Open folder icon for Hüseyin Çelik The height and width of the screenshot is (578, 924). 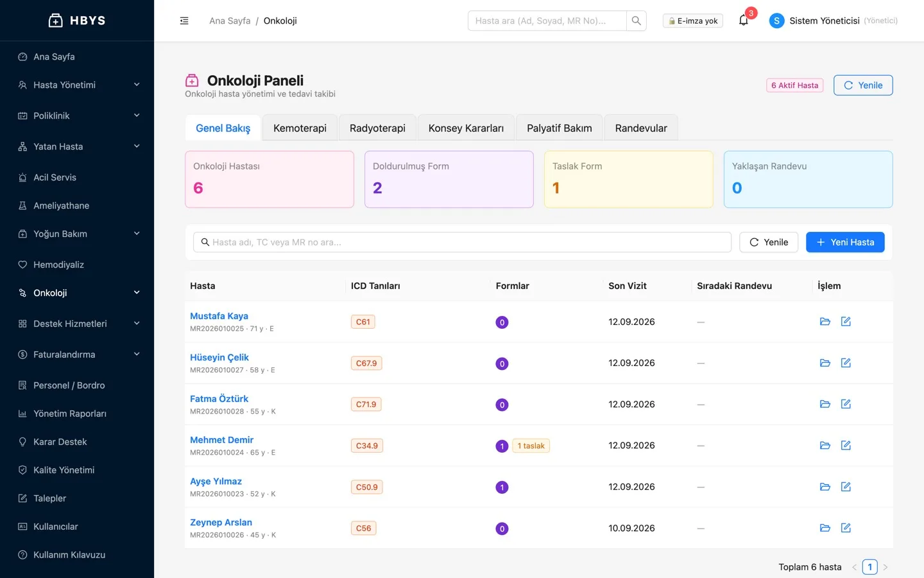[825, 363]
